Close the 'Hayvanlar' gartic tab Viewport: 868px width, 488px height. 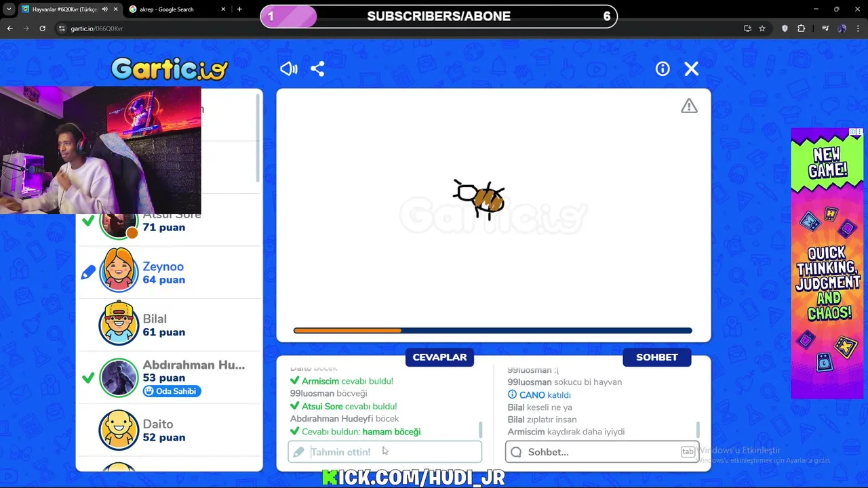116,9
